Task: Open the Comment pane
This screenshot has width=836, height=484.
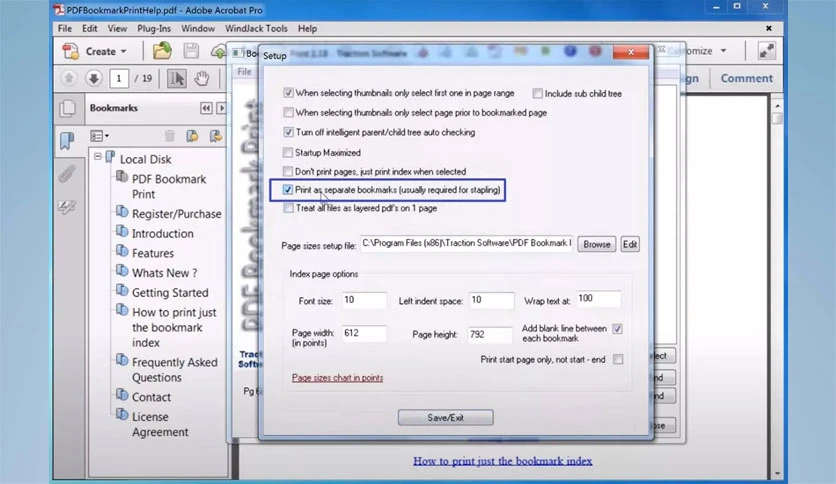Action: (746, 78)
